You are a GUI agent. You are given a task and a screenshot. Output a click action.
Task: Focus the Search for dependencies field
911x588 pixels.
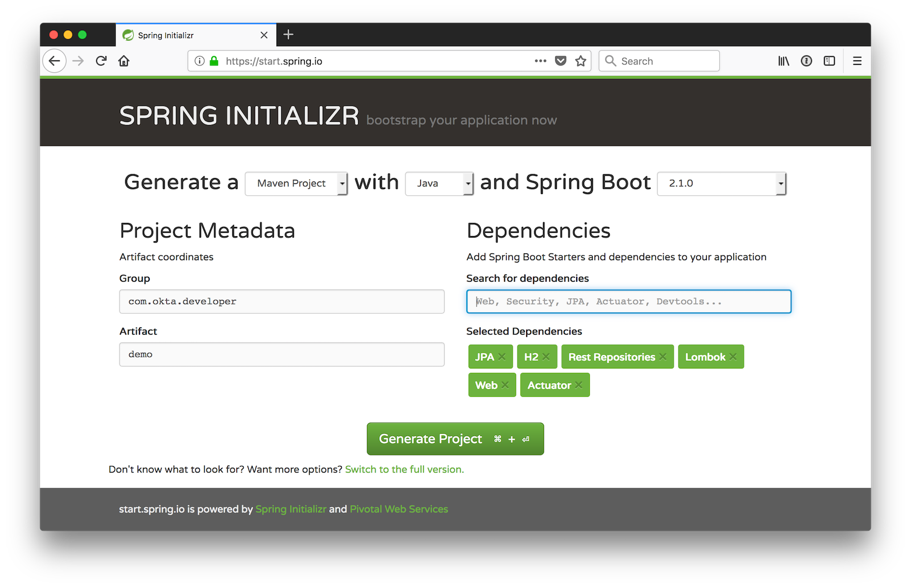click(x=629, y=302)
